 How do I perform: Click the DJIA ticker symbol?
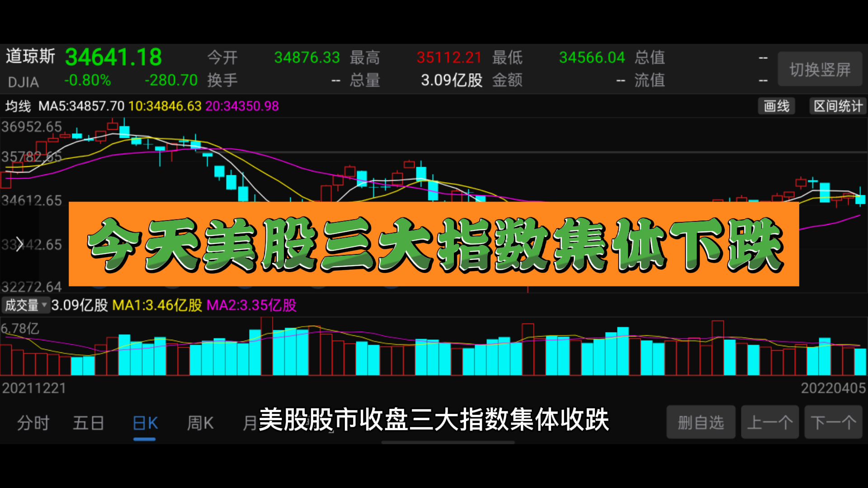(24, 82)
